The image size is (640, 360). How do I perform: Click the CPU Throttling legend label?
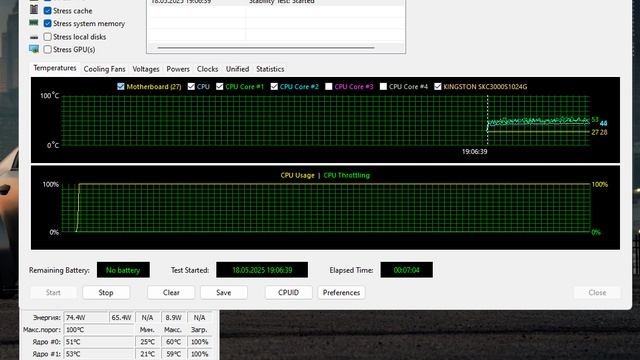[347, 175]
